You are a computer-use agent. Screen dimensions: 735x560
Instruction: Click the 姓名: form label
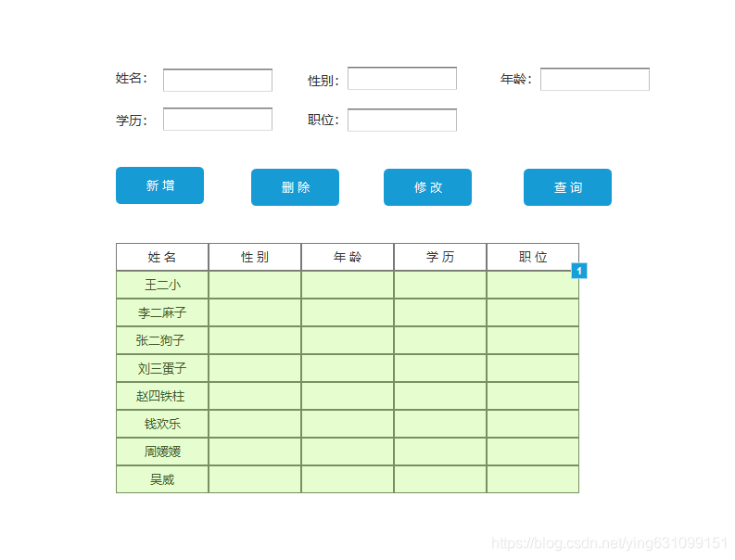click(132, 78)
